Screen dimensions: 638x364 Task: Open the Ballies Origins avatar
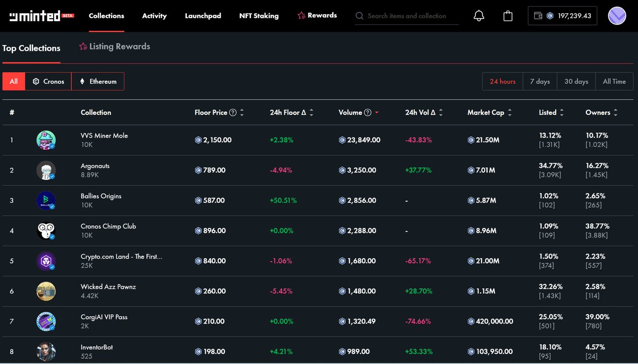click(x=46, y=201)
